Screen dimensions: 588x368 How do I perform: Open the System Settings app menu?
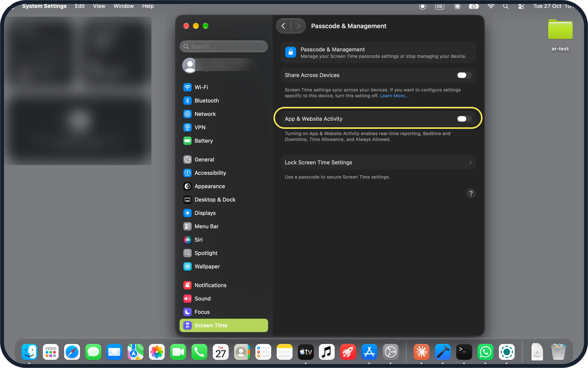(44, 6)
